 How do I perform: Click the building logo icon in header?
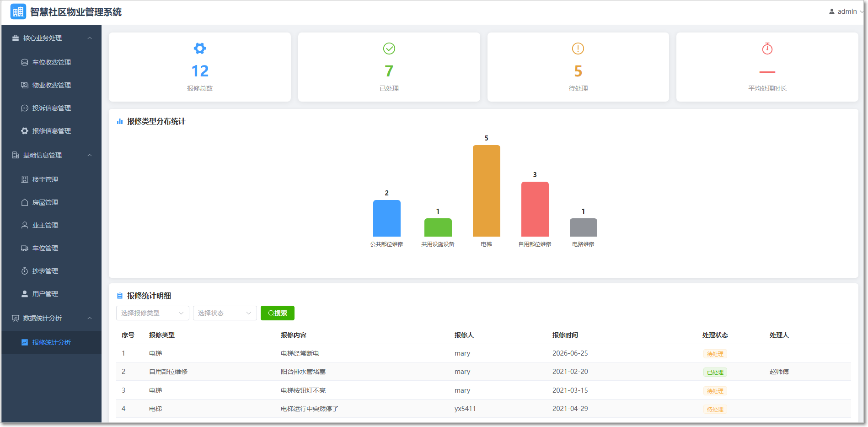click(18, 11)
